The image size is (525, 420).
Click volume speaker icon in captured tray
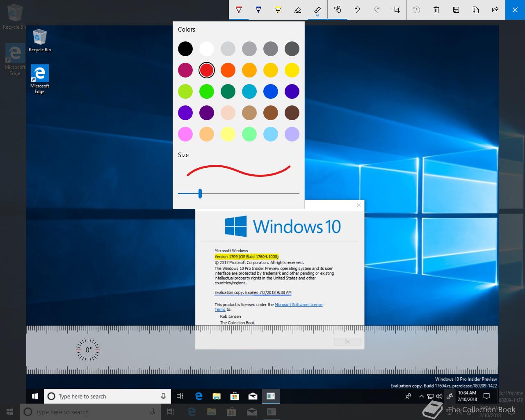pos(439,396)
